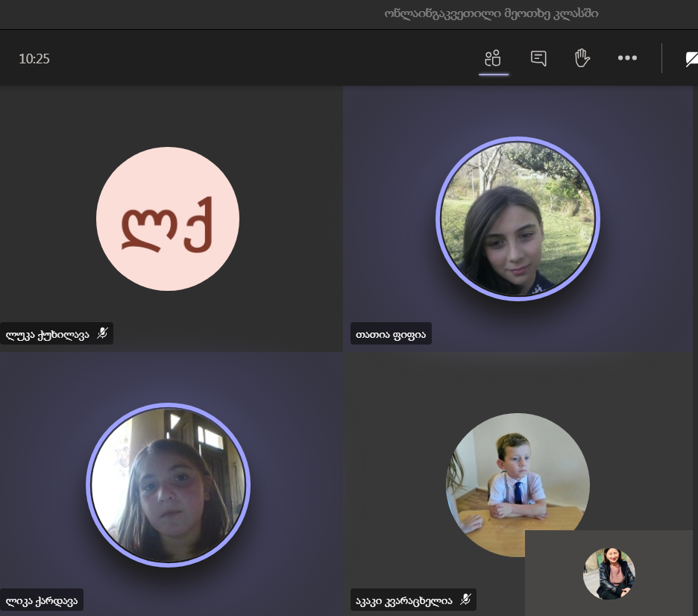Toggle the camera icon at toolbar edge
The image size is (698, 616).
pos(692,59)
